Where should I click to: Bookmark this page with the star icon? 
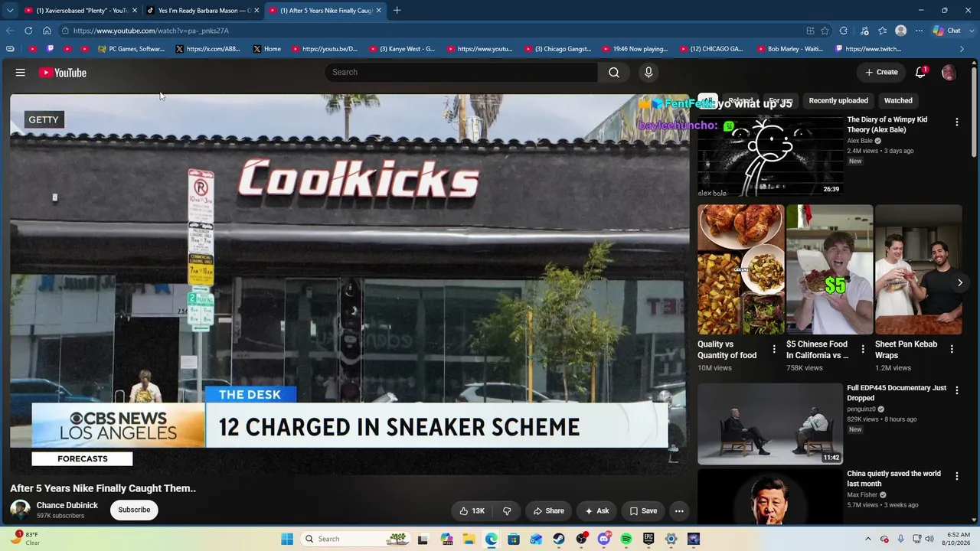pyautogui.click(x=825, y=31)
